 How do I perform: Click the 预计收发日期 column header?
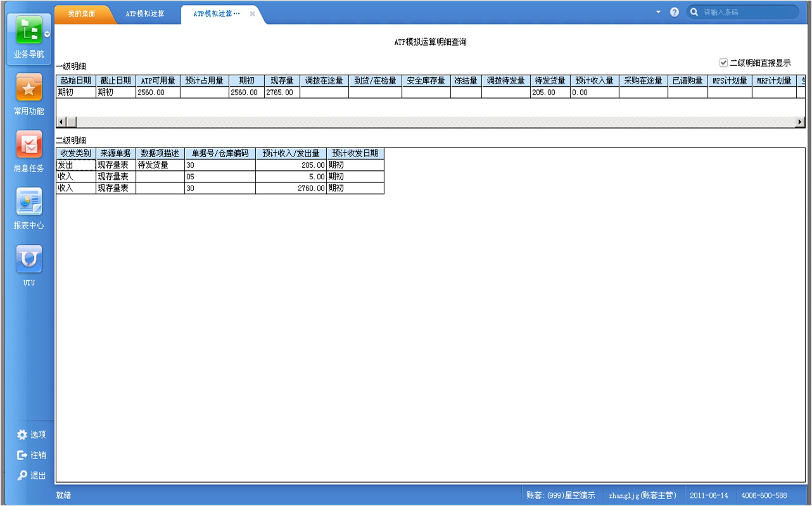pos(355,153)
